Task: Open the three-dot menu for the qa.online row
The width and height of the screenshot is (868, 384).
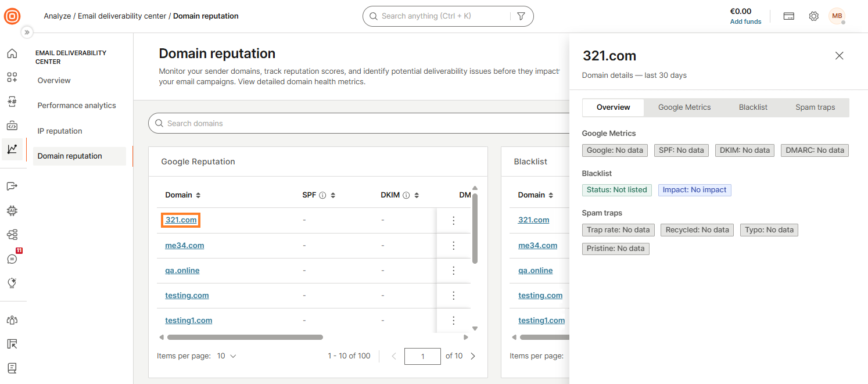Action: [x=454, y=271]
